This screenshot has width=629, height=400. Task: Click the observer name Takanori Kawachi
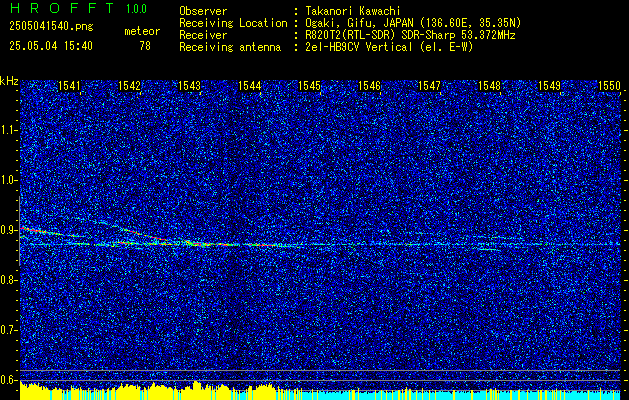click(x=352, y=11)
